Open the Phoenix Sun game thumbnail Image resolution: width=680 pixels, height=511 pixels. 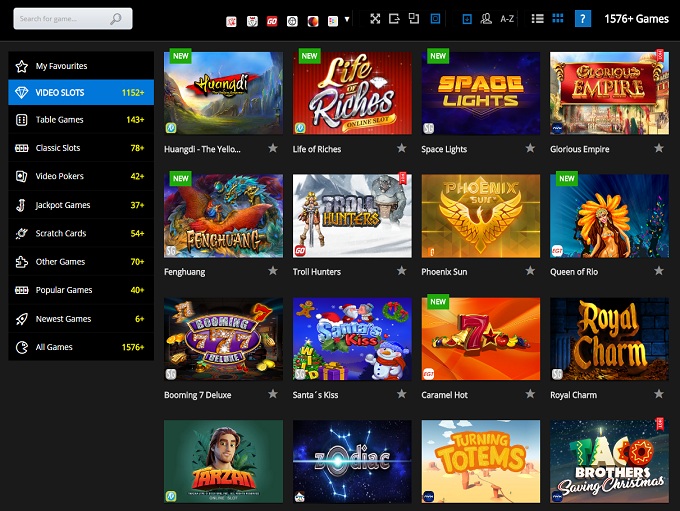pyautogui.click(x=481, y=216)
